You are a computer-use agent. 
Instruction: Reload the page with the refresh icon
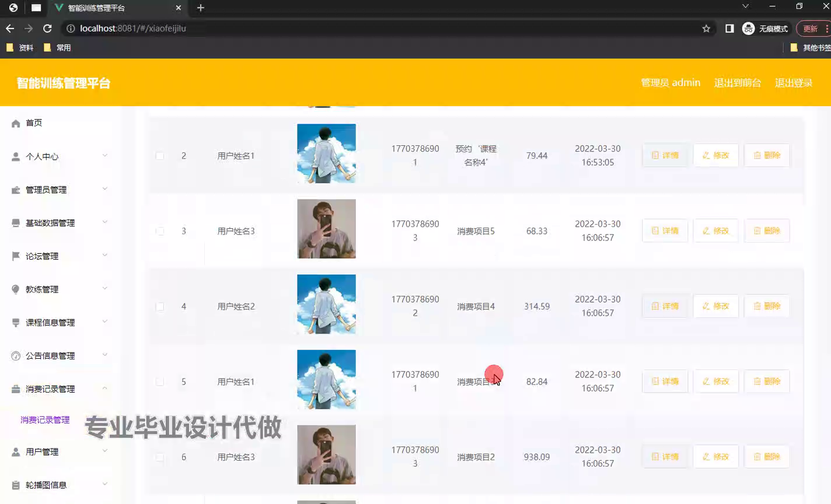tap(47, 28)
